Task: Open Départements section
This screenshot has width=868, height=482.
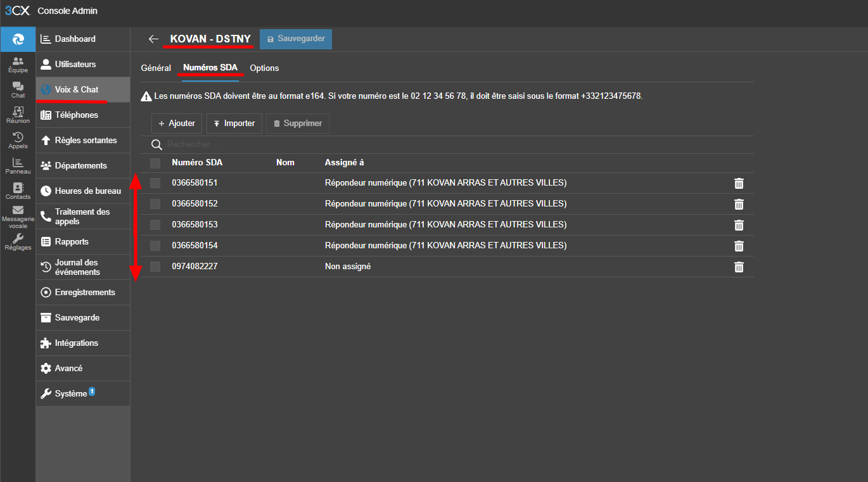Action: point(83,166)
